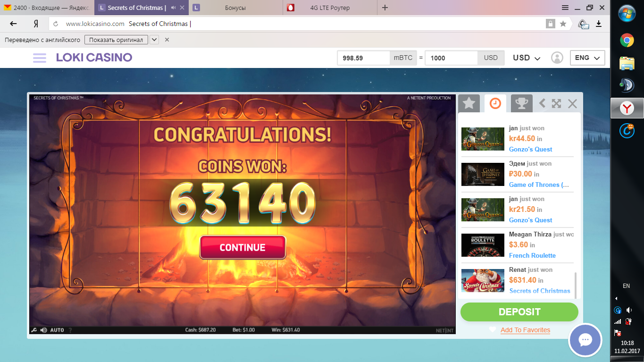Screen dimensions: 644x362
Task: Open browser downloads arrow icon
Action: pos(599,24)
